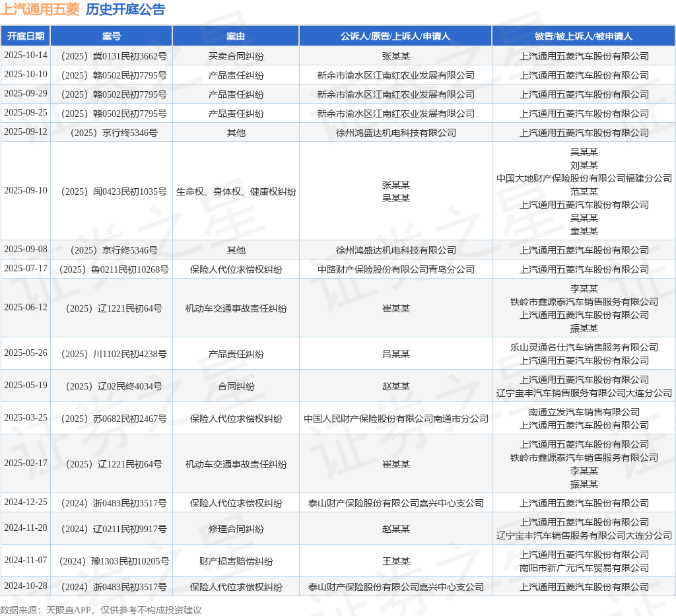676x616 pixels.
Task: Click the 上汽通用五菱 title text
Action: point(40,9)
